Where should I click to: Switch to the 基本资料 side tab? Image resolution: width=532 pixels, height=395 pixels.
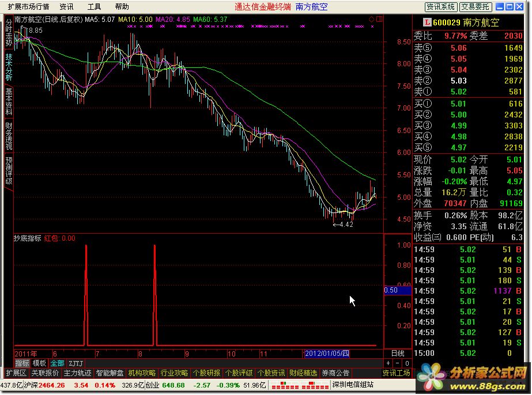(9, 101)
